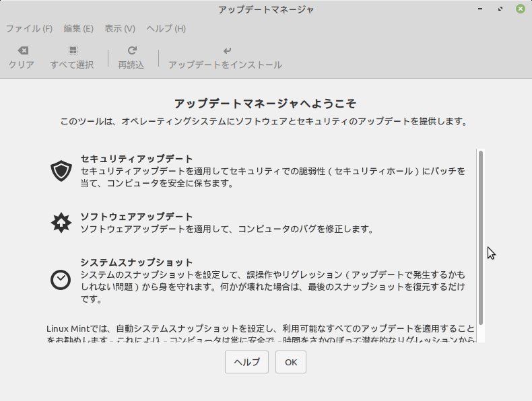
Task: Open the 表示 (V) menu
Action: (x=120, y=28)
